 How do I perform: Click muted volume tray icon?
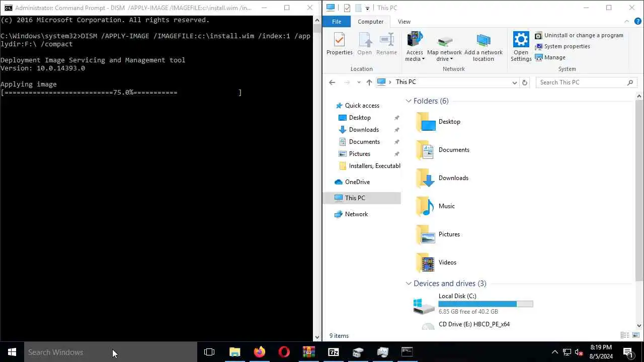[579, 352]
